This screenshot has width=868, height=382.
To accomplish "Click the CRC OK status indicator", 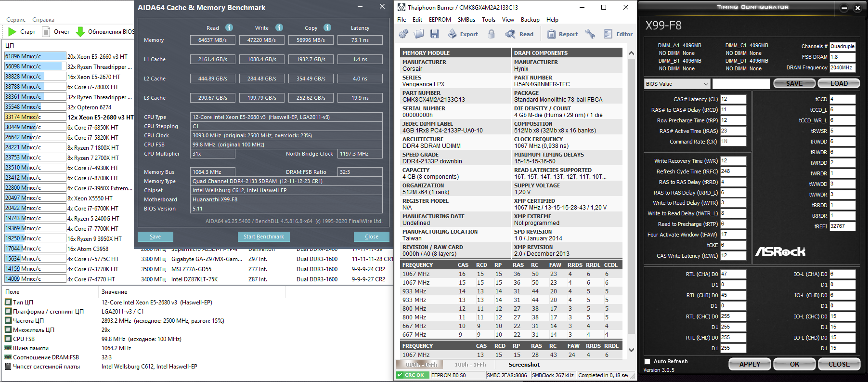I will point(412,375).
